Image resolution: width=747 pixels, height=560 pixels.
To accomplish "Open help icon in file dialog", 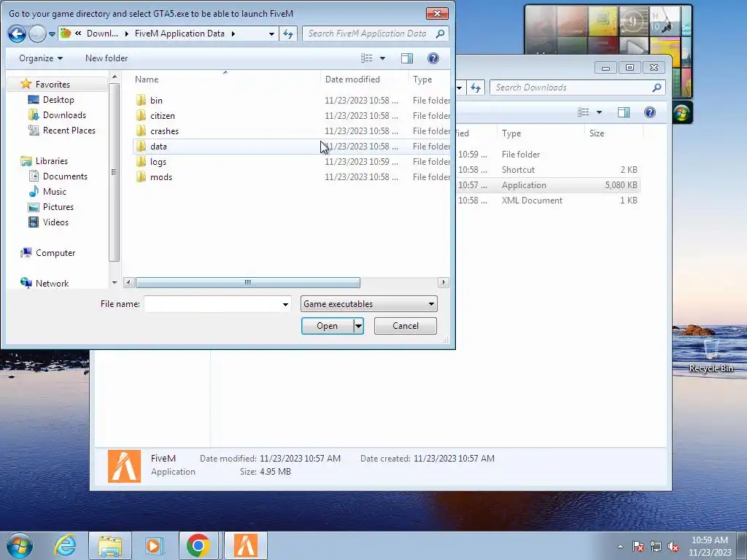I will (x=433, y=58).
